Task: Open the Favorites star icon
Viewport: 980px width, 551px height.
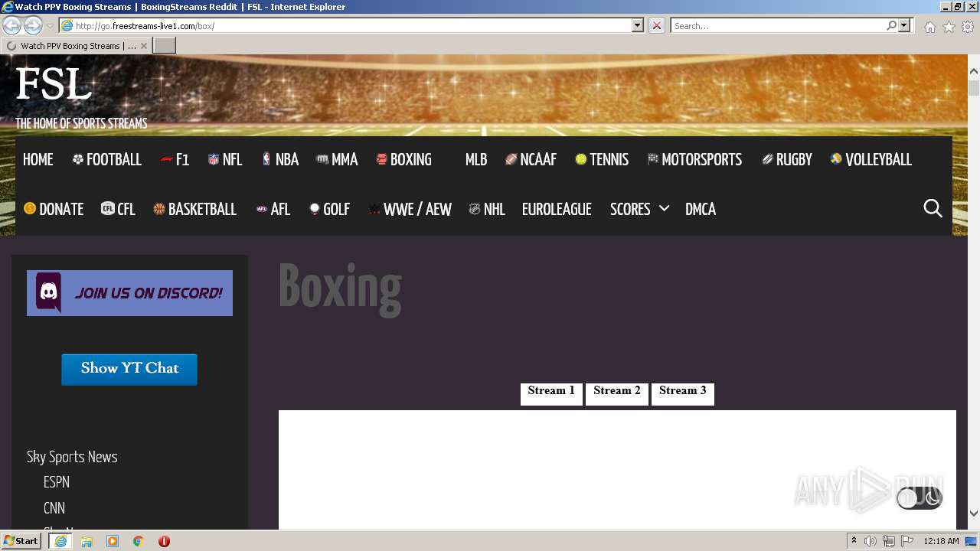Action: pos(949,27)
